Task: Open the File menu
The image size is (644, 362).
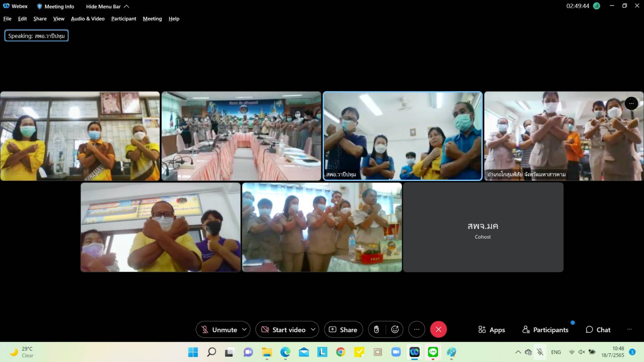Action: point(7,18)
